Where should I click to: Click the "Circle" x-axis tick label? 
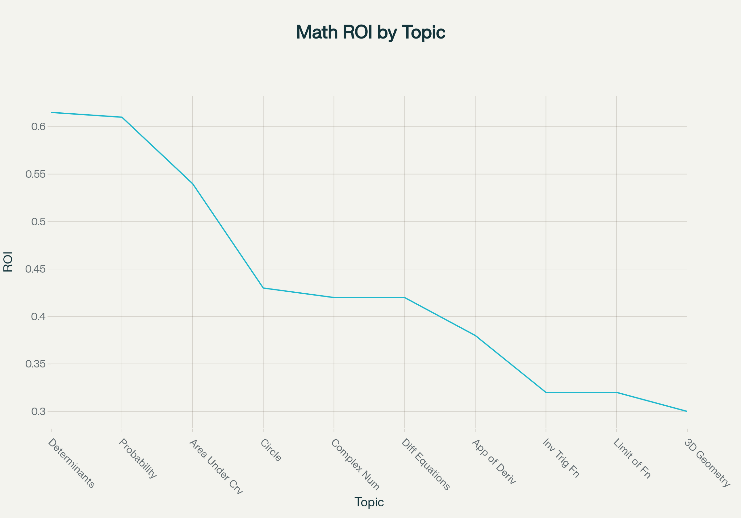click(x=271, y=449)
